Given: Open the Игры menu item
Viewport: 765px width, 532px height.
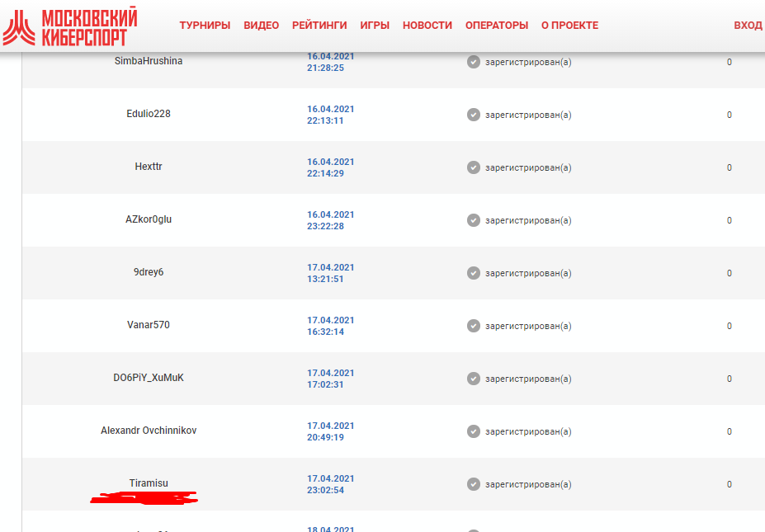Looking at the screenshot, I should (x=375, y=26).
